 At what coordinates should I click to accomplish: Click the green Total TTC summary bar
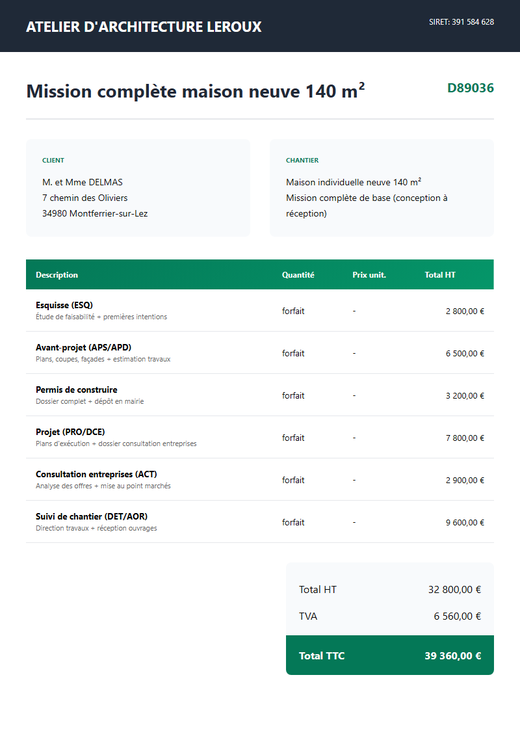pyautogui.click(x=390, y=656)
